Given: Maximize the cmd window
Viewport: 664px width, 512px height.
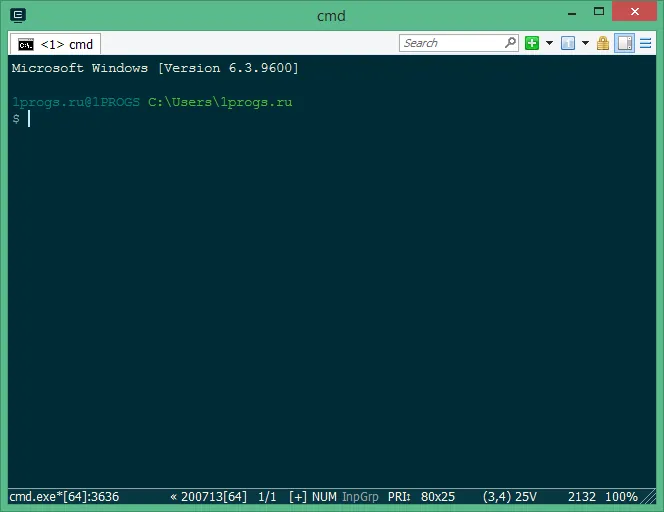Looking at the screenshot, I should pyautogui.click(x=599, y=12).
